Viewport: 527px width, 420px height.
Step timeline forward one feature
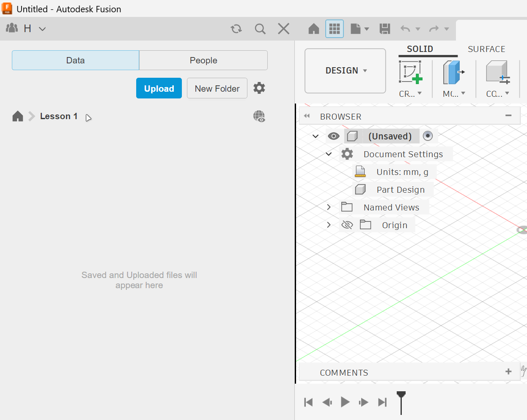[x=364, y=402]
